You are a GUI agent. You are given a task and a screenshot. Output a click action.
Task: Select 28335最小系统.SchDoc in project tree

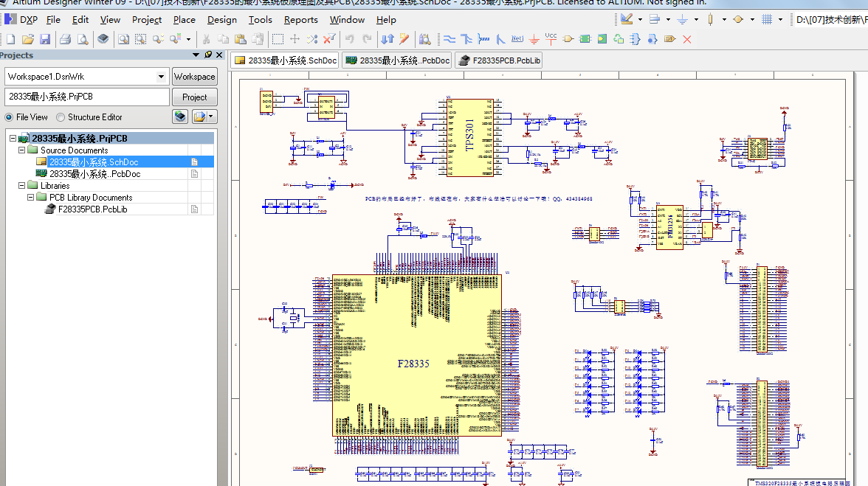click(94, 162)
